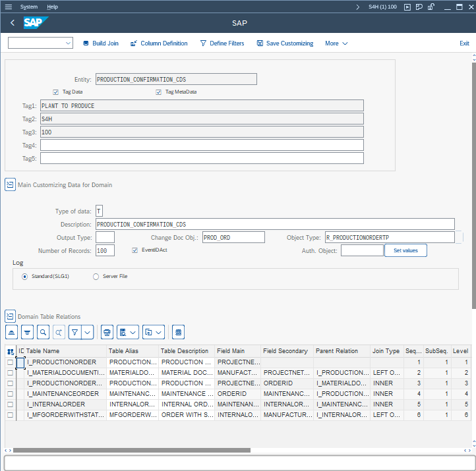Screen dimensions: 476x471
Task: Uncheck the Tag MetaData checkbox
Action: pyautogui.click(x=159, y=92)
